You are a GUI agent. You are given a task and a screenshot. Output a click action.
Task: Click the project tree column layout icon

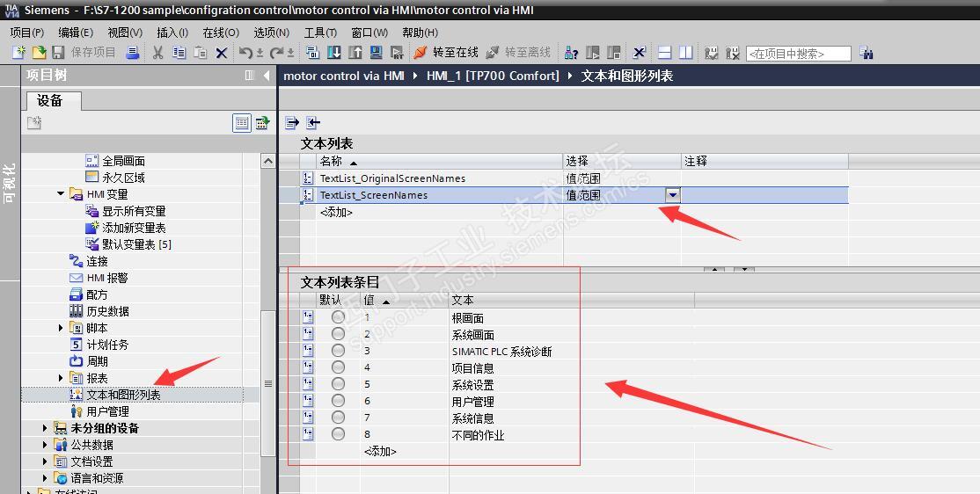pyautogui.click(x=250, y=76)
